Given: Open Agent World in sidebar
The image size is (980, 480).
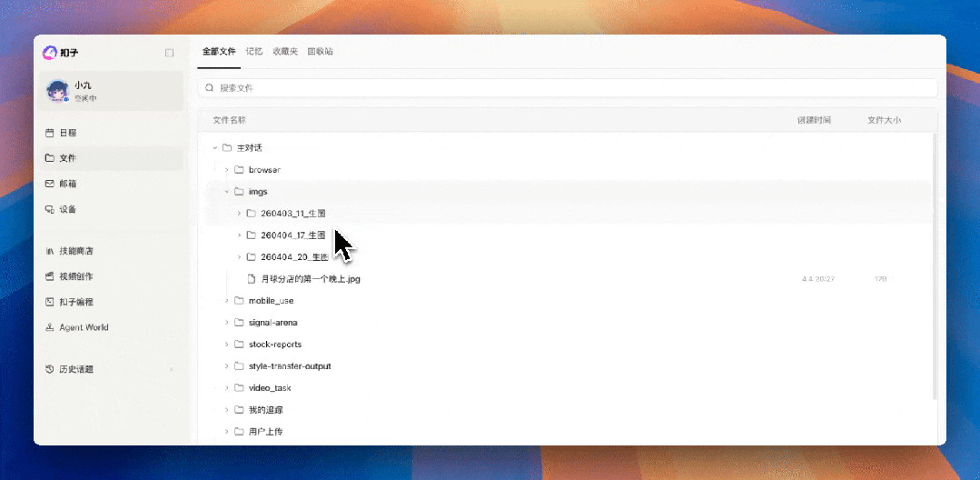Looking at the screenshot, I should coord(84,327).
